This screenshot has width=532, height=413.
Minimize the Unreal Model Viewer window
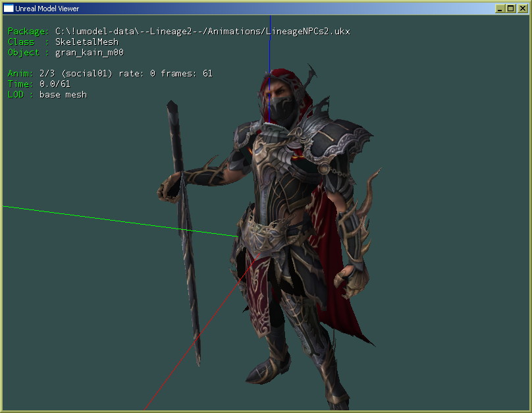coord(500,9)
